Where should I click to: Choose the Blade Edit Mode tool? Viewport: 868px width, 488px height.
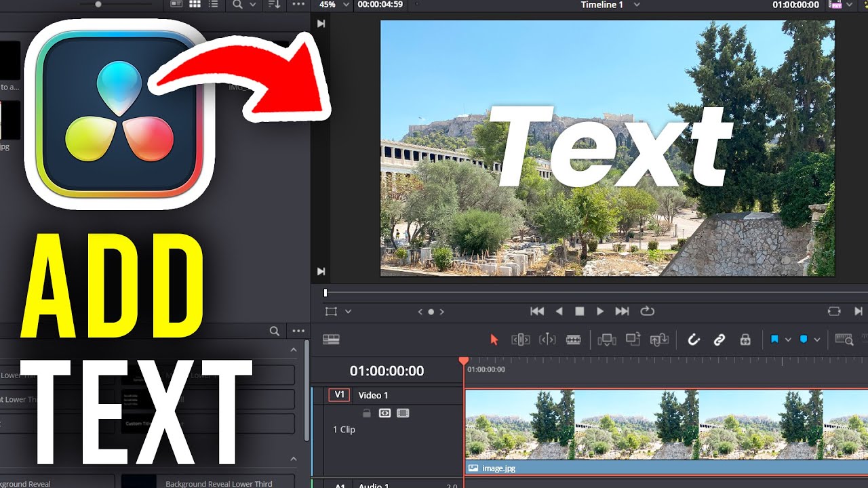coord(574,340)
